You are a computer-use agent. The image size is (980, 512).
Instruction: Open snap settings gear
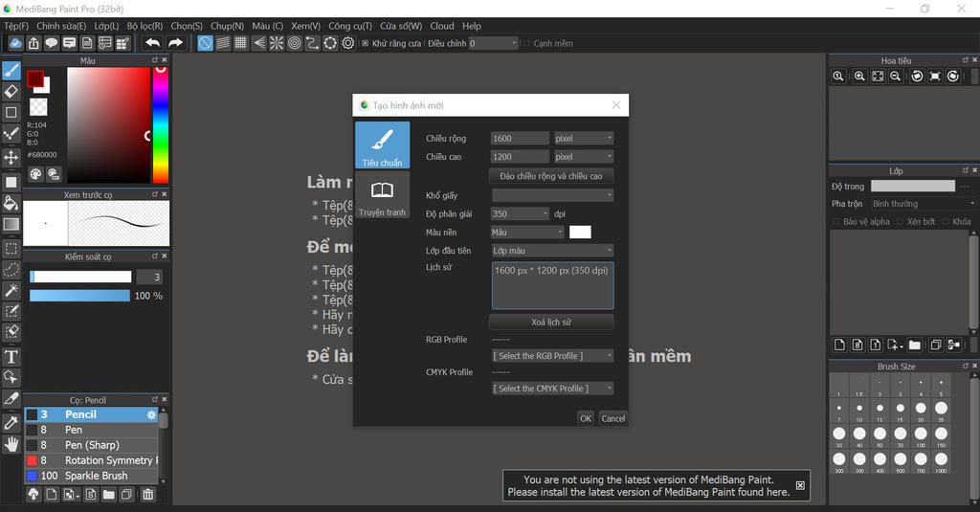pos(348,43)
